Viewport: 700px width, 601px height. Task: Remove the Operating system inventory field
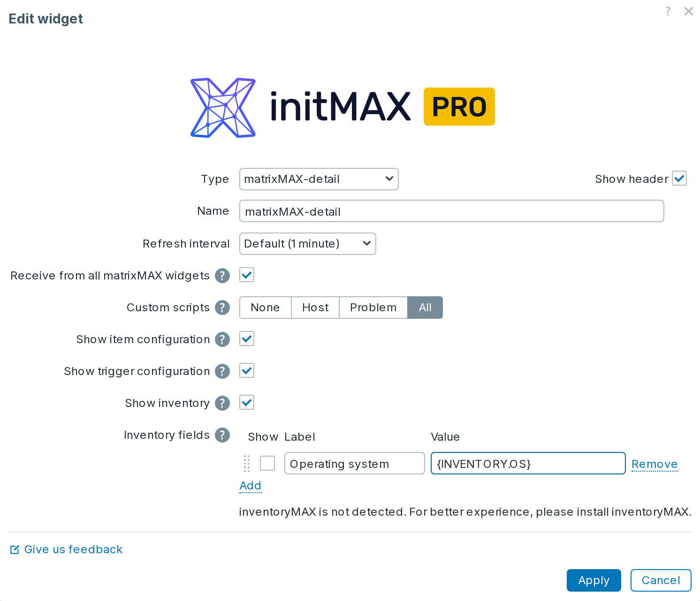[x=655, y=464]
